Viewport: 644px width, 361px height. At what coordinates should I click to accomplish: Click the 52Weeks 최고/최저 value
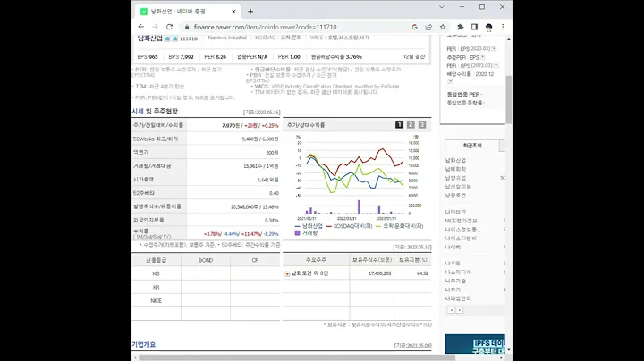[260, 139]
